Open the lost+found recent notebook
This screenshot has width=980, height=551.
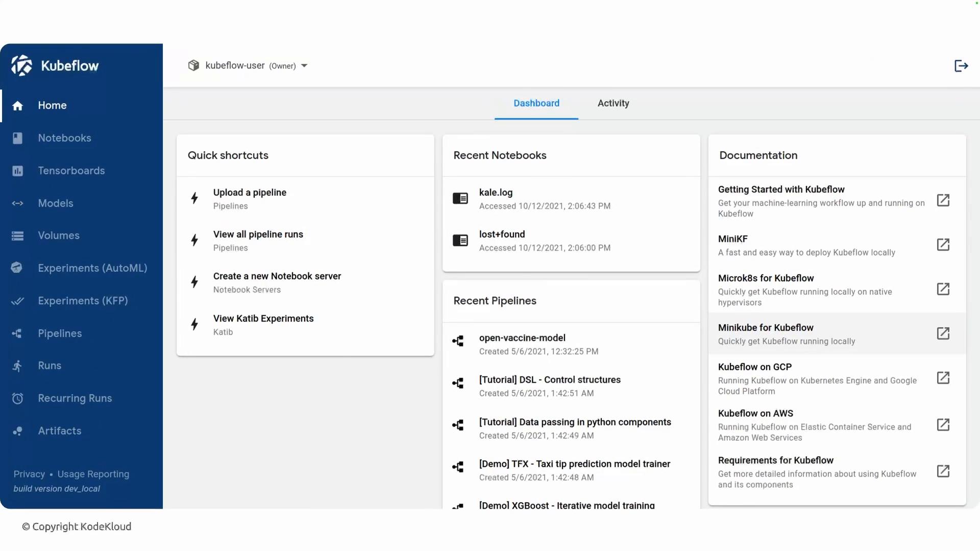coord(571,240)
